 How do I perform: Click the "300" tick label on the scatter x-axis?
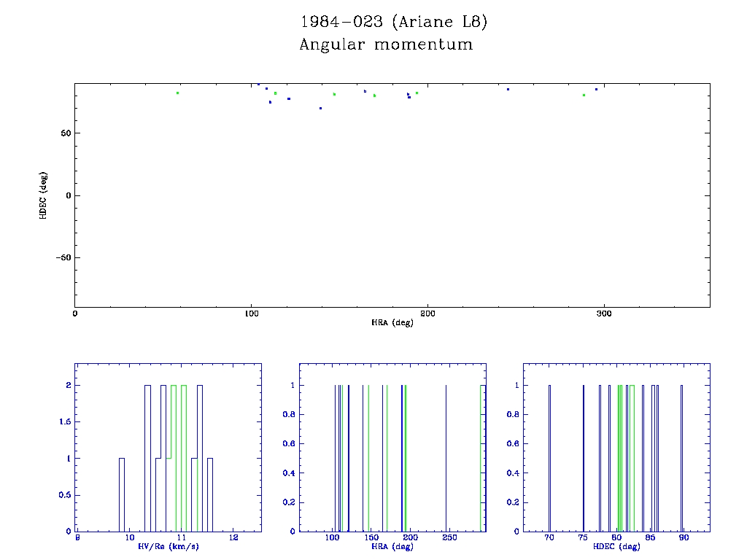tap(603, 314)
